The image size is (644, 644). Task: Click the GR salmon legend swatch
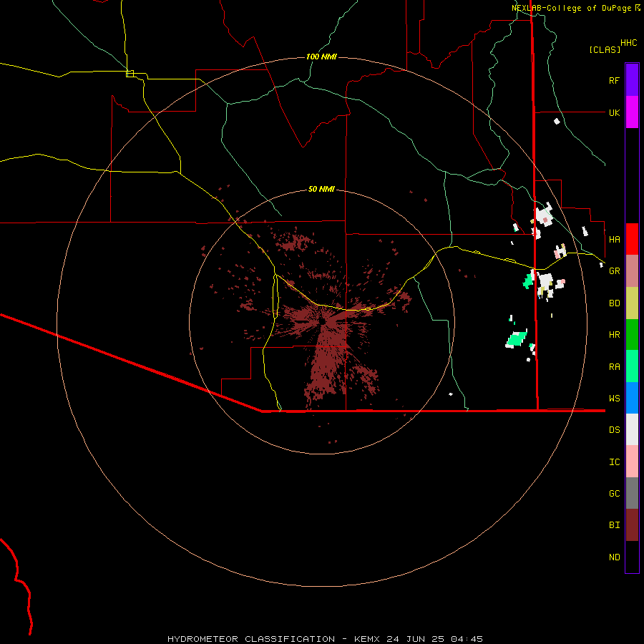pos(632,271)
